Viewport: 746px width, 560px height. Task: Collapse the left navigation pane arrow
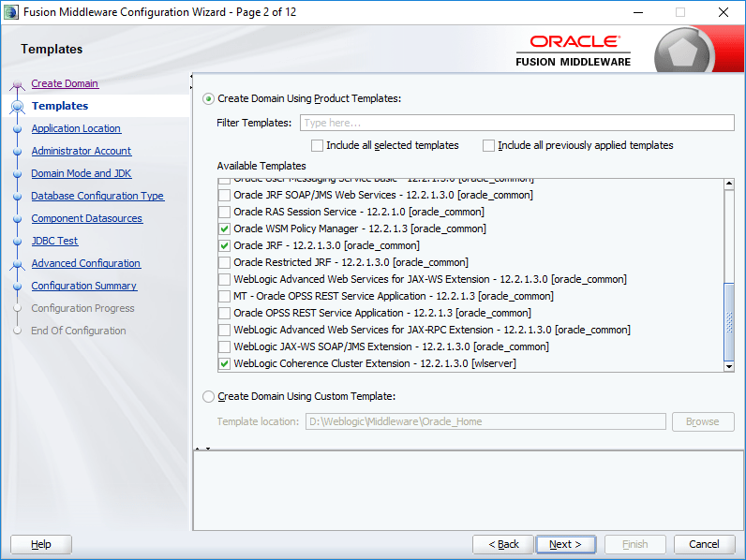[191, 76]
